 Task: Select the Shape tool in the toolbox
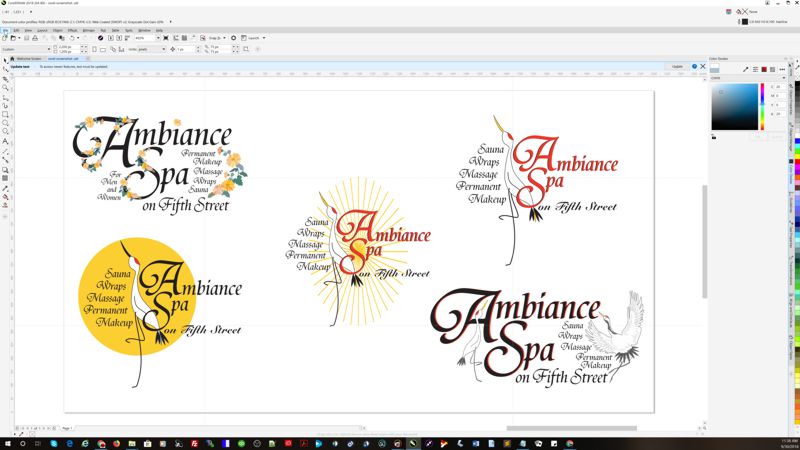pyautogui.click(x=6, y=69)
